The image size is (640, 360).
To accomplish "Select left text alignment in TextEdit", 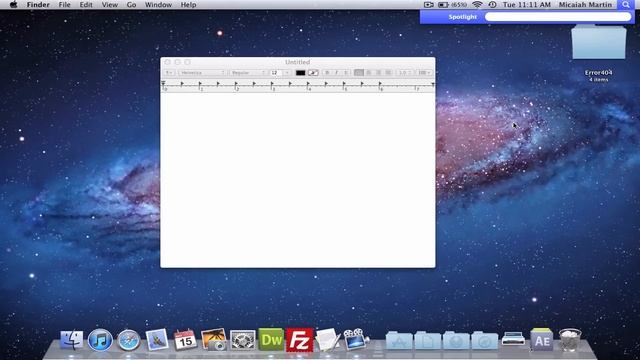I will tap(359, 73).
